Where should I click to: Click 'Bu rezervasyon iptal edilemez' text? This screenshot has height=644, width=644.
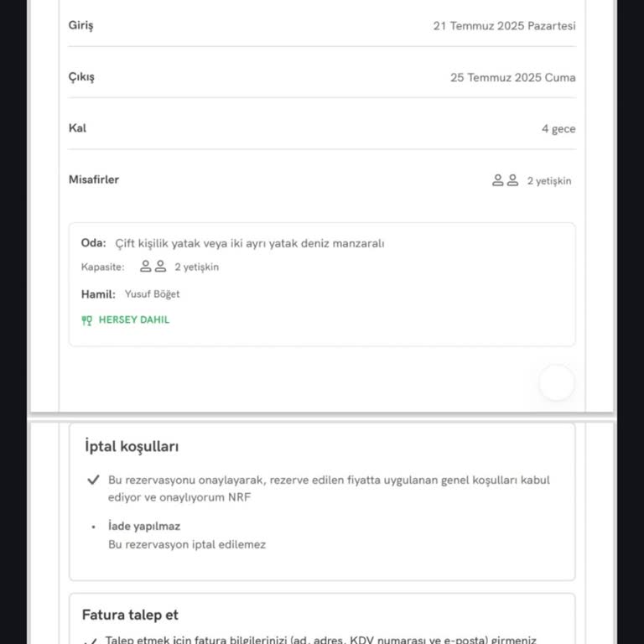click(187, 545)
